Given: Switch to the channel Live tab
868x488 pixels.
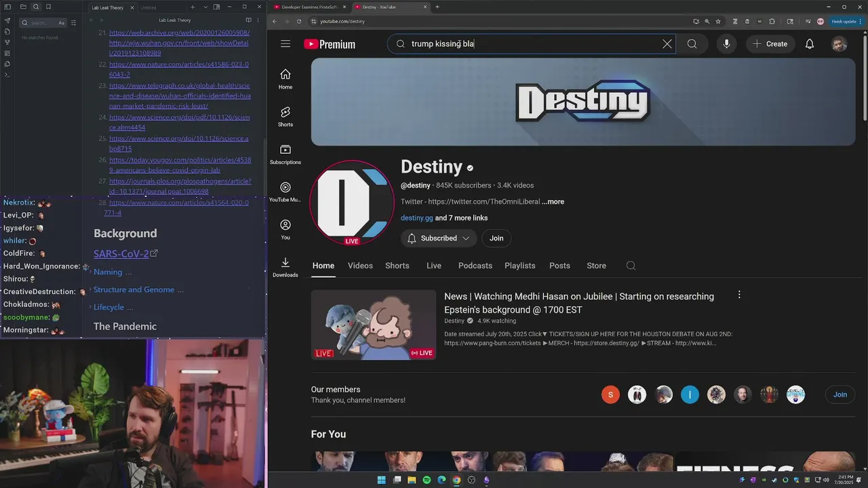Looking at the screenshot, I should pyautogui.click(x=434, y=266).
